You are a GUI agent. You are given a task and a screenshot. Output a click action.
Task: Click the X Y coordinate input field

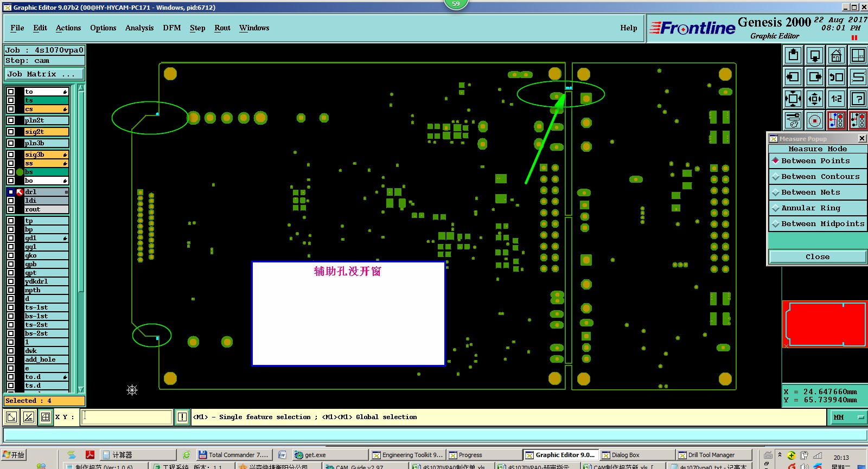(x=126, y=417)
